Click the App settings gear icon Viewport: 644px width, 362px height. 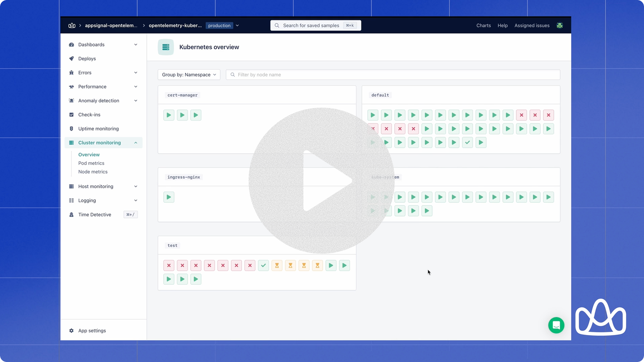coord(72,331)
